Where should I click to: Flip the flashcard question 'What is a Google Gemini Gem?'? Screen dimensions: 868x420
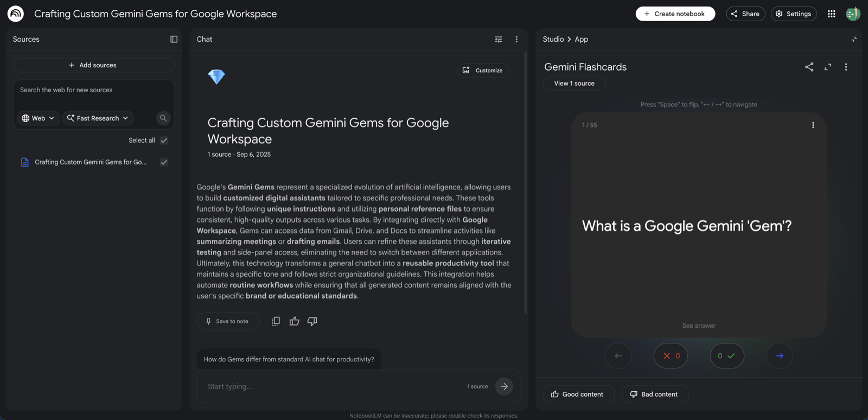pos(699,225)
